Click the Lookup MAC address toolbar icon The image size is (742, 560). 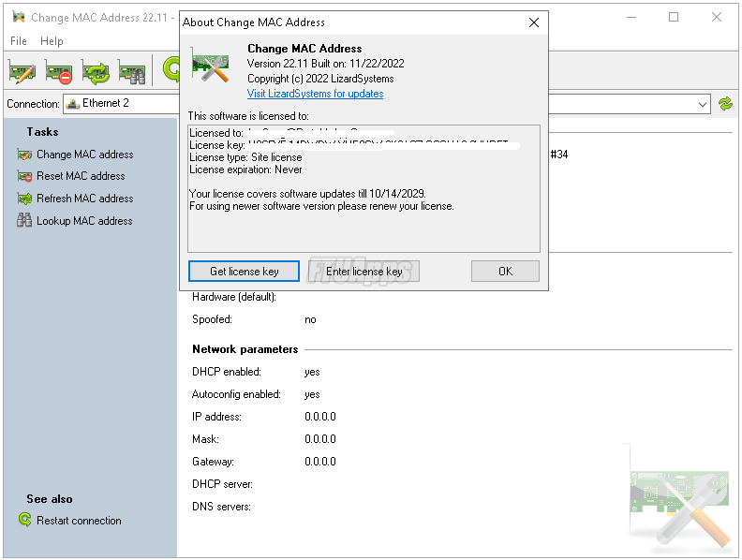(x=132, y=71)
